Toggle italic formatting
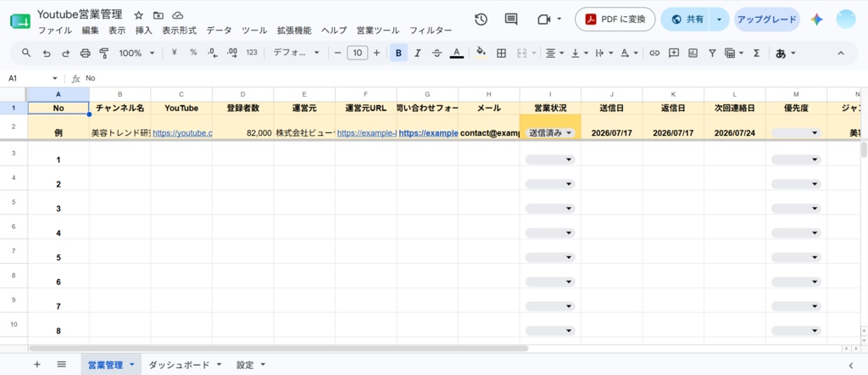Screen dimensions: 868x375 (417, 53)
